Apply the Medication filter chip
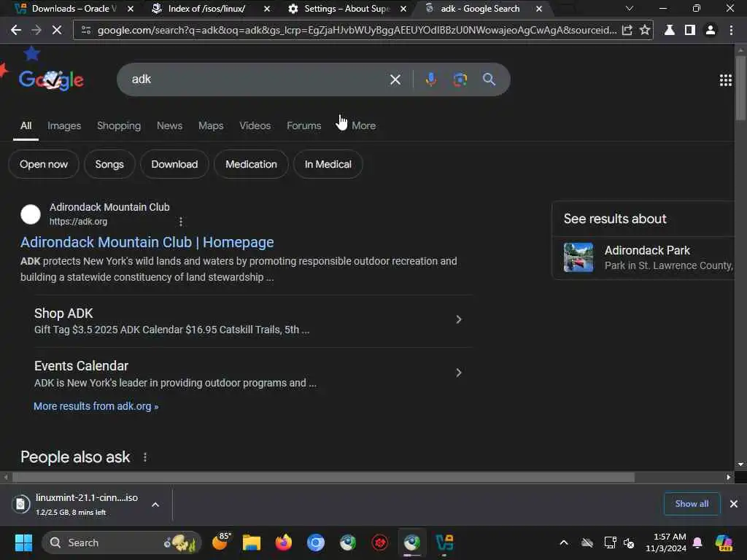747x560 pixels. click(251, 164)
